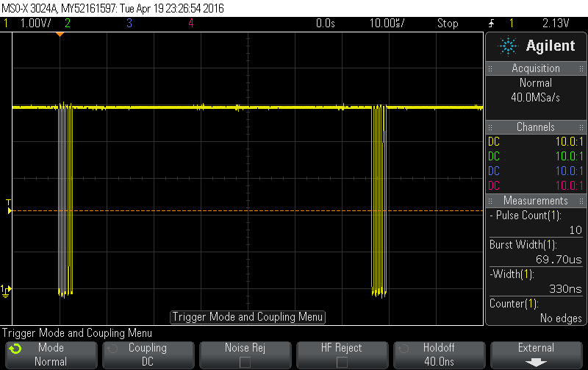Screen dimensions: 588x370
Task: Click the Agilent logo icon
Action: 508,46
